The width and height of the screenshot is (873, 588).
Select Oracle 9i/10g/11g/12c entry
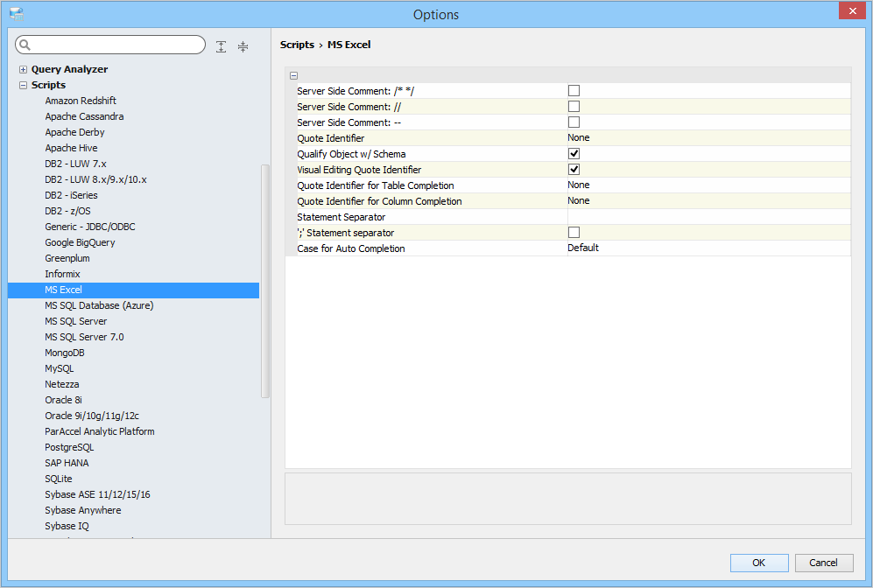92,416
